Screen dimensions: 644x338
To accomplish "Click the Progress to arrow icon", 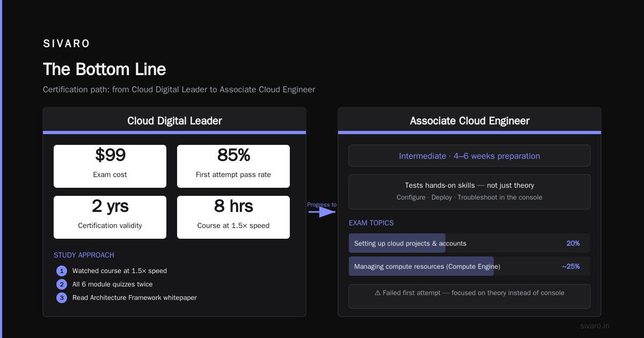I will [x=322, y=212].
